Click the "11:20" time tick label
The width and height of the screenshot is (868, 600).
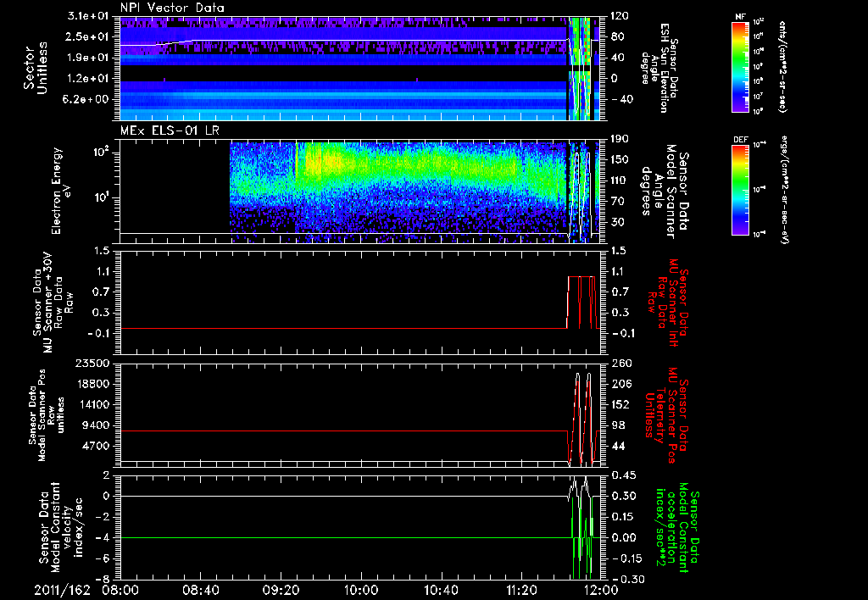tap(521, 590)
